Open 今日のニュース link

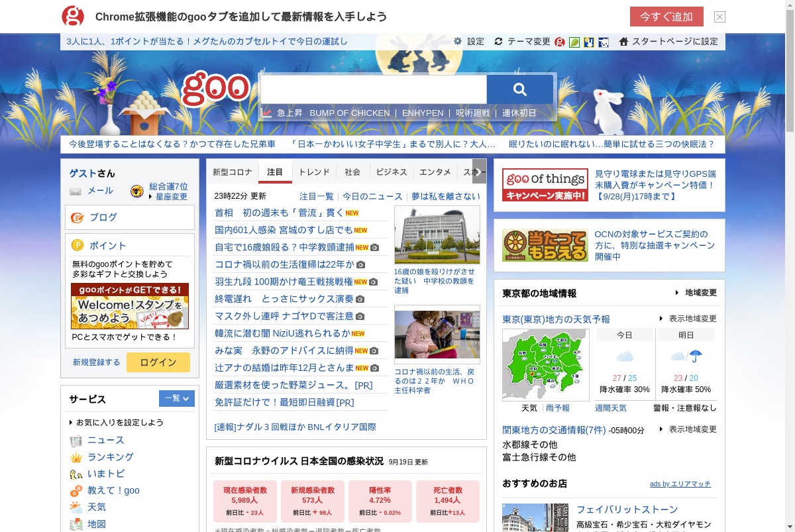372,196
